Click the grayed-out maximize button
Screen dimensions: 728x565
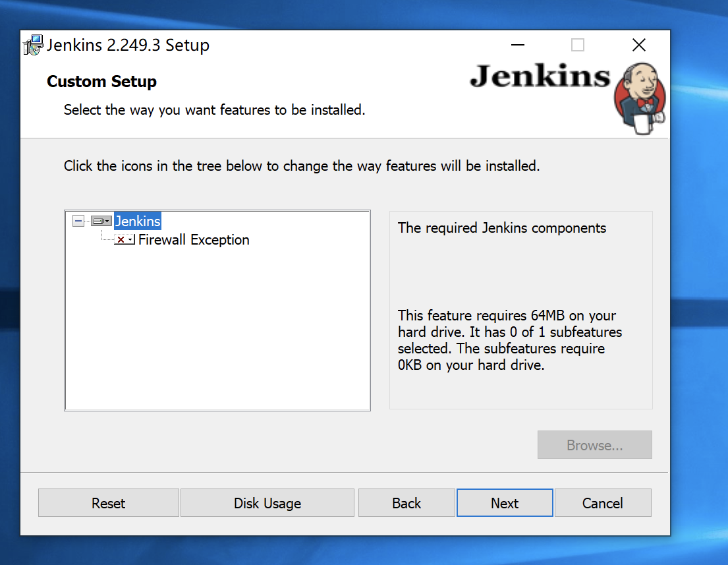click(578, 45)
